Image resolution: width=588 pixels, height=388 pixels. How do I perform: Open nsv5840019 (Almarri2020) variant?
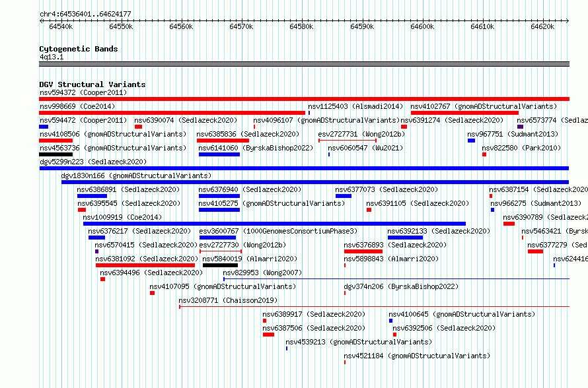tap(250, 259)
